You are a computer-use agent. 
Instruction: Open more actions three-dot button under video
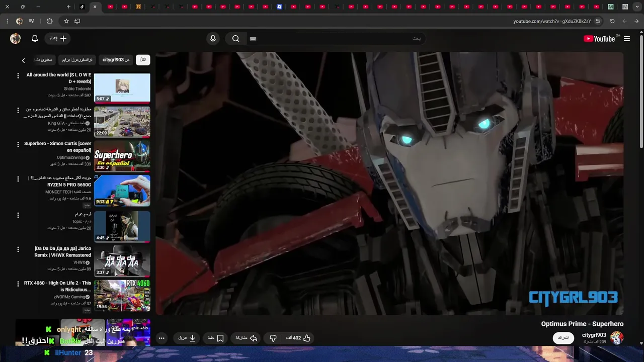[x=162, y=338]
